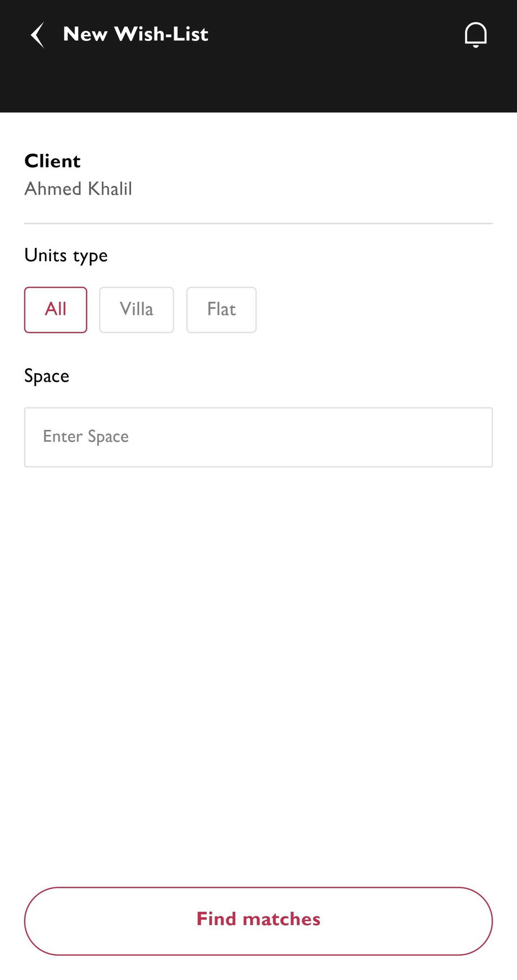Click the blank white area above Find matches
The width and height of the screenshot is (517, 980).
258,674
